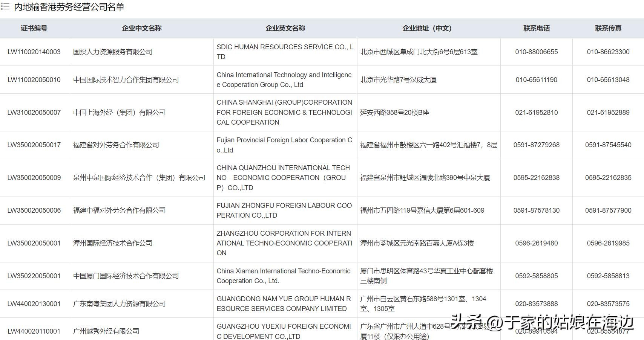Click the Fujian Provincial Foreign Labor Cooperation name
644x340 pixels.
point(284,145)
